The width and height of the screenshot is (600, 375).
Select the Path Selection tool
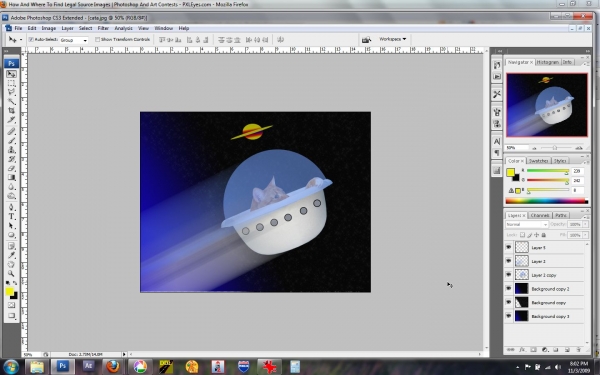click(x=11, y=225)
